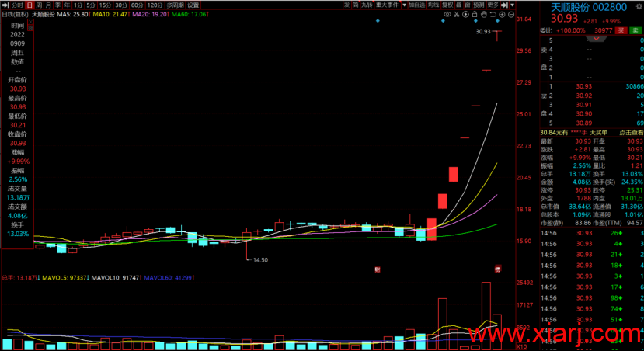Click the green 卖 sell button
This screenshot has height=351, width=644.
pos(635,30)
